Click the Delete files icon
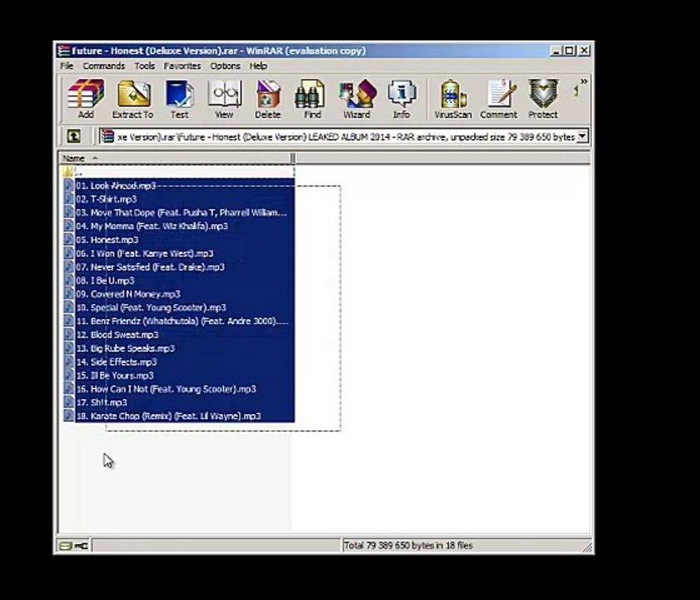This screenshot has height=600, width=700. pyautogui.click(x=267, y=99)
